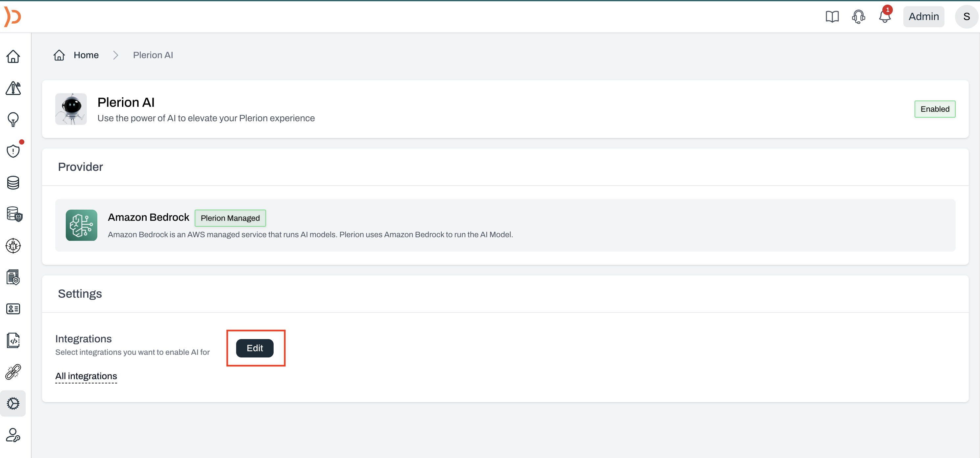Go to Home via breadcrumb link

click(86, 55)
